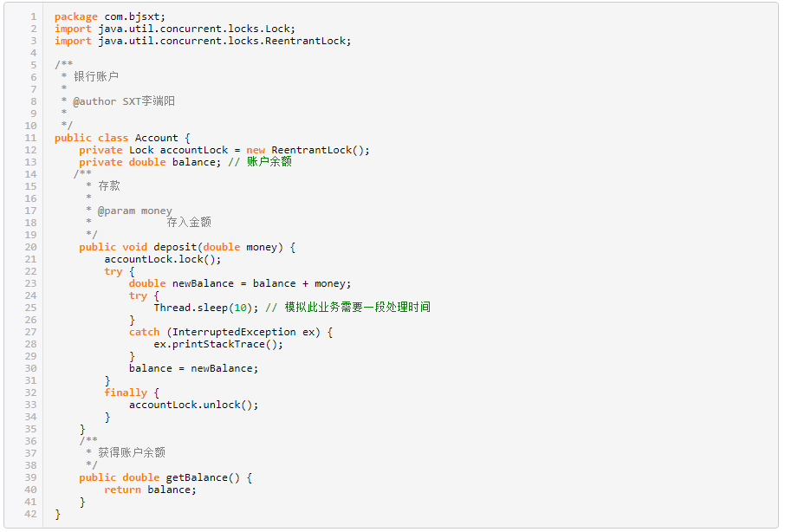Click the 'private double balance;' declaration

(x=150, y=162)
